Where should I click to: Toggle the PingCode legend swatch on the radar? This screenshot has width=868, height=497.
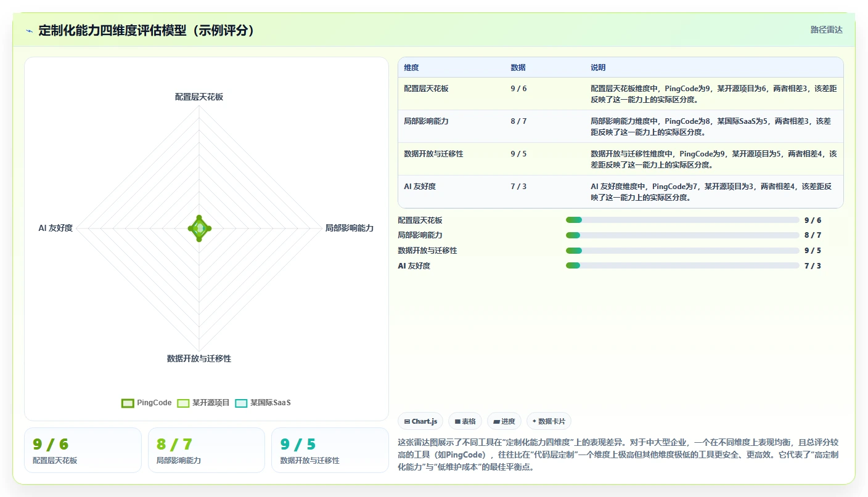click(128, 403)
